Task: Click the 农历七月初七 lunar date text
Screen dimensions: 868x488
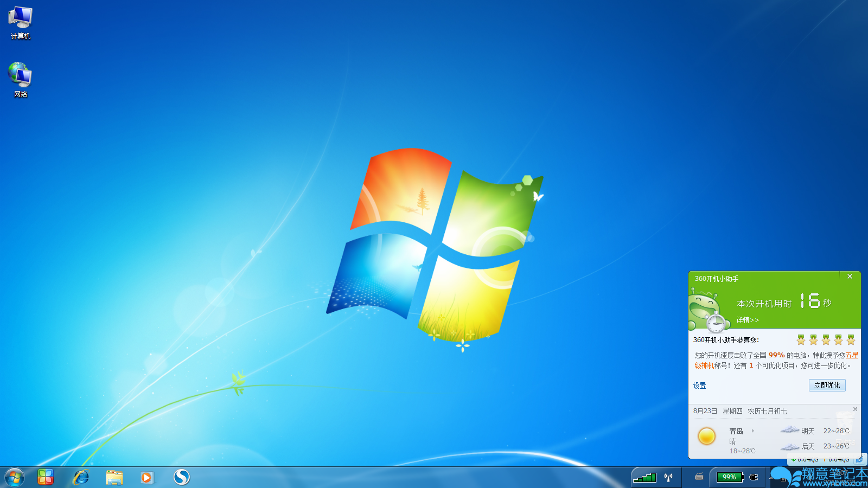Action: [767, 411]
